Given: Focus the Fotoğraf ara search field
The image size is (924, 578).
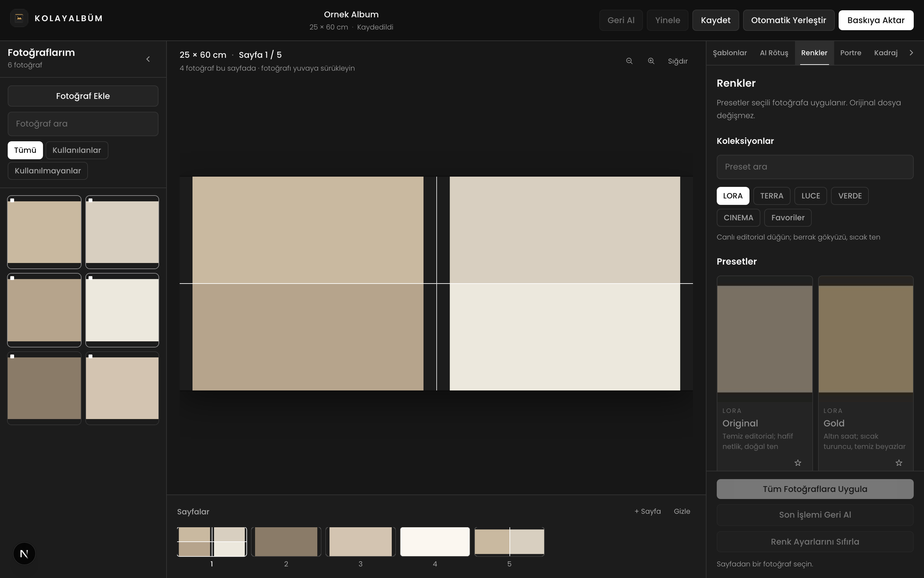Looking at the screenshot, I should (83, 124).
